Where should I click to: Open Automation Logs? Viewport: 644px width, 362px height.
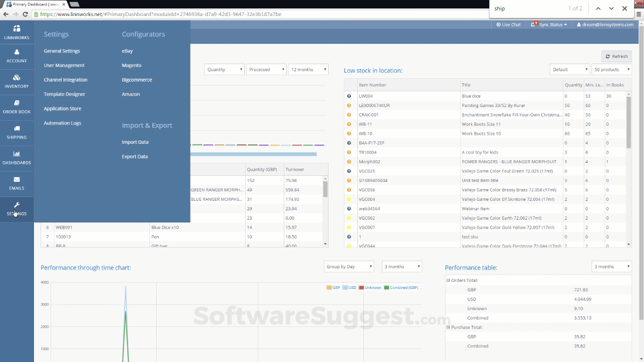[x=63, y=123]
